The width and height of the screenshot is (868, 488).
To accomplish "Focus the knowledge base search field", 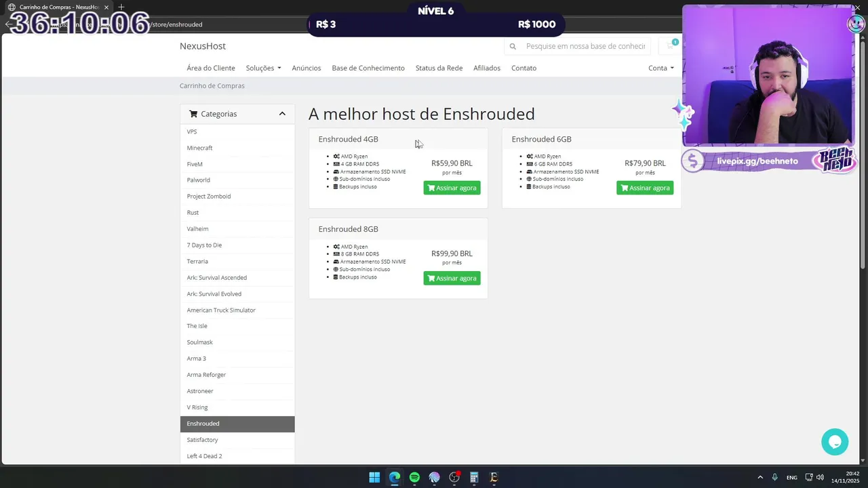I will [x=585, y=46].
